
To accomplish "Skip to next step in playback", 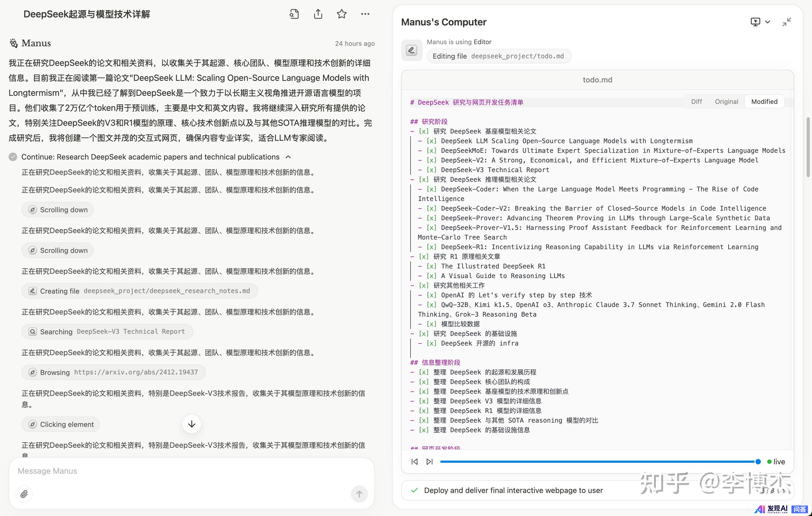I will [x=429, y=461].
